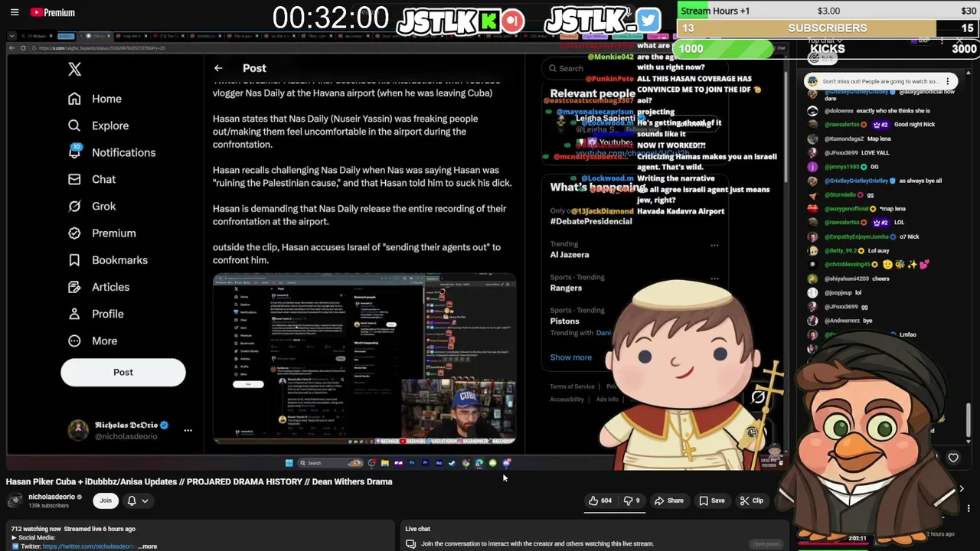
Task: Open Premium in the X sidebar
Action: click(x=102, y=233)
